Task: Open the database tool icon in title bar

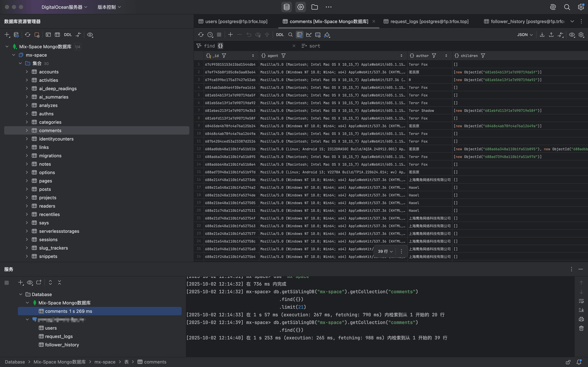Action: coord(286,7)
